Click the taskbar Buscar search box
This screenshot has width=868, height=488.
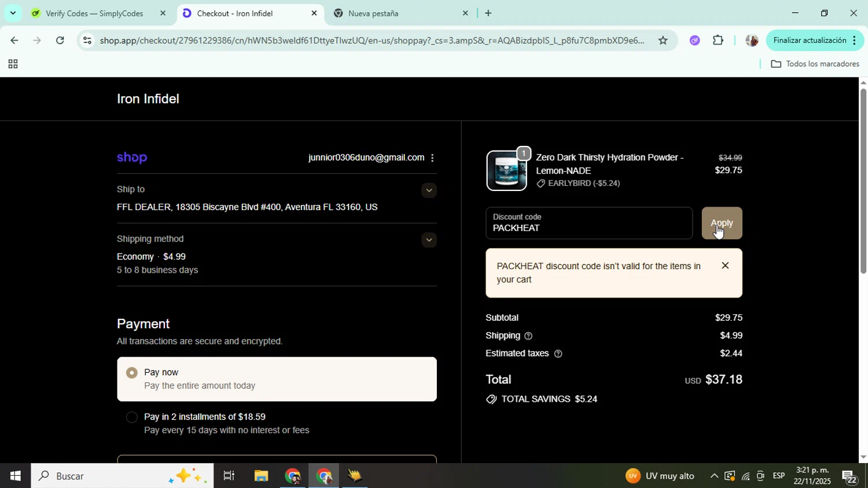point(122,476)
